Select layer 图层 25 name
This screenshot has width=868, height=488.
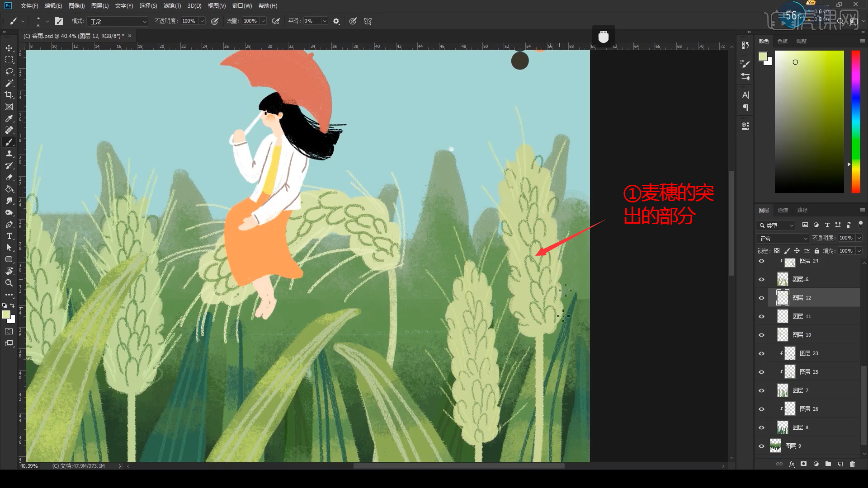(809, 372)
